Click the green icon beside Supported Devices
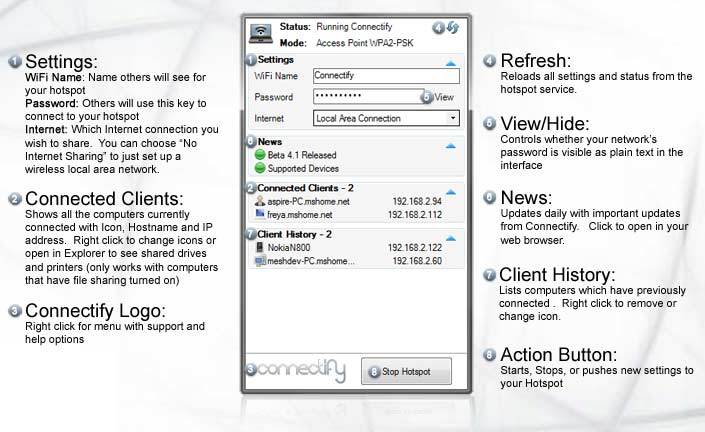The image size is (705, 432). (x=260, y=168)
